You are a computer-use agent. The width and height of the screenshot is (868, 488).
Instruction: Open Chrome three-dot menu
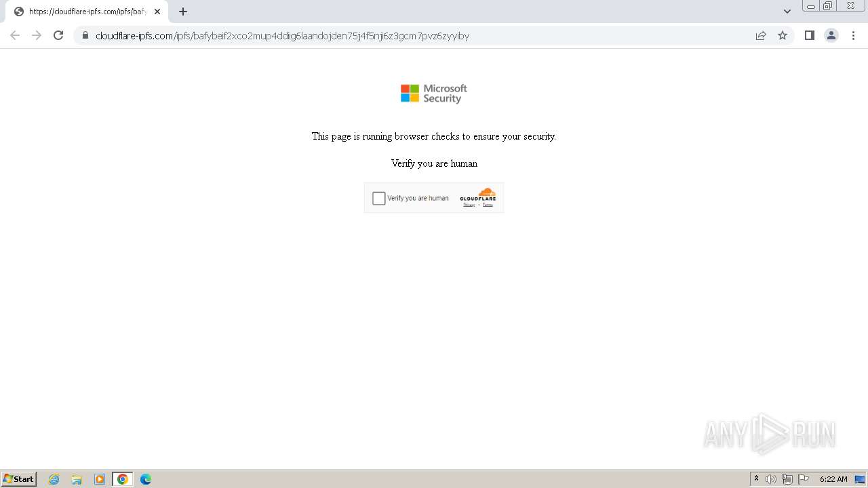click(x=853, y=36)
